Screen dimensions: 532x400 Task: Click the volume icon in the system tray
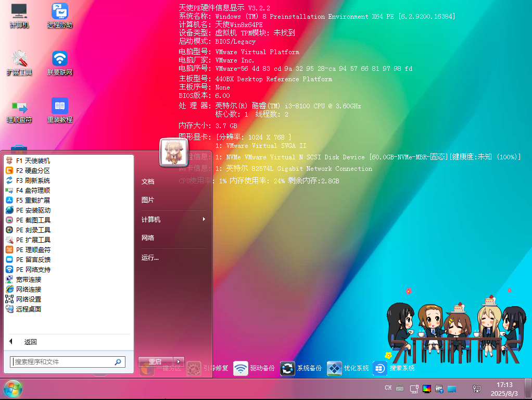pos(451,389)
